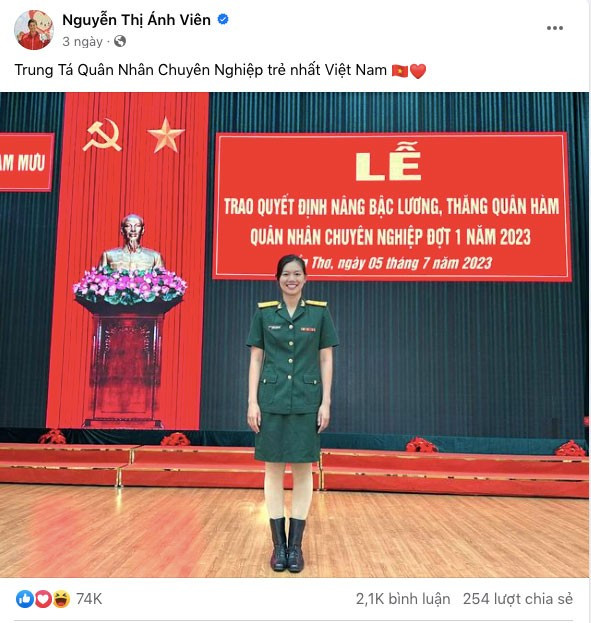Click the Love heart reaction icon
The height and width of the screenshot is (623, 591).
[x=43, y=599]
